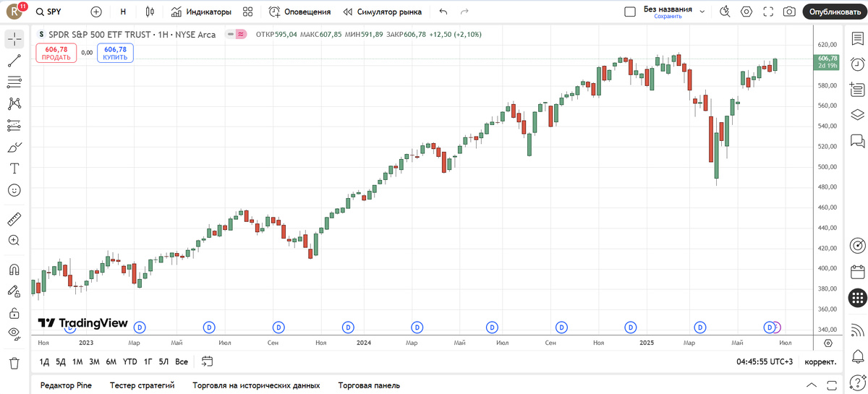
Task: Open the go-to-date calendar icon
Action: (208, 361)
